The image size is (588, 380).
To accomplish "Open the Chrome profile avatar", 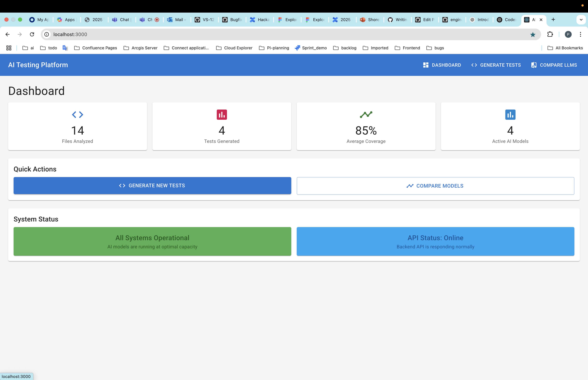I will click(568, 34).
